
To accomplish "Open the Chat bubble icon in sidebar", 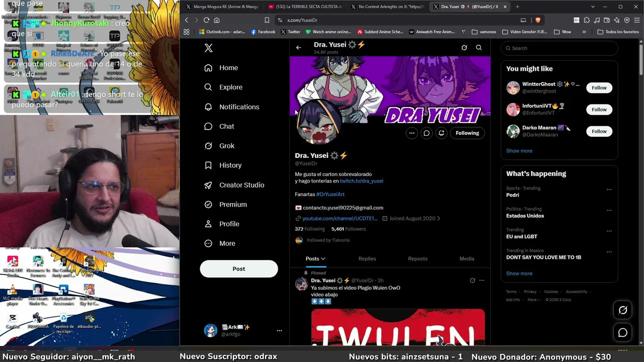I will [208, 126].
